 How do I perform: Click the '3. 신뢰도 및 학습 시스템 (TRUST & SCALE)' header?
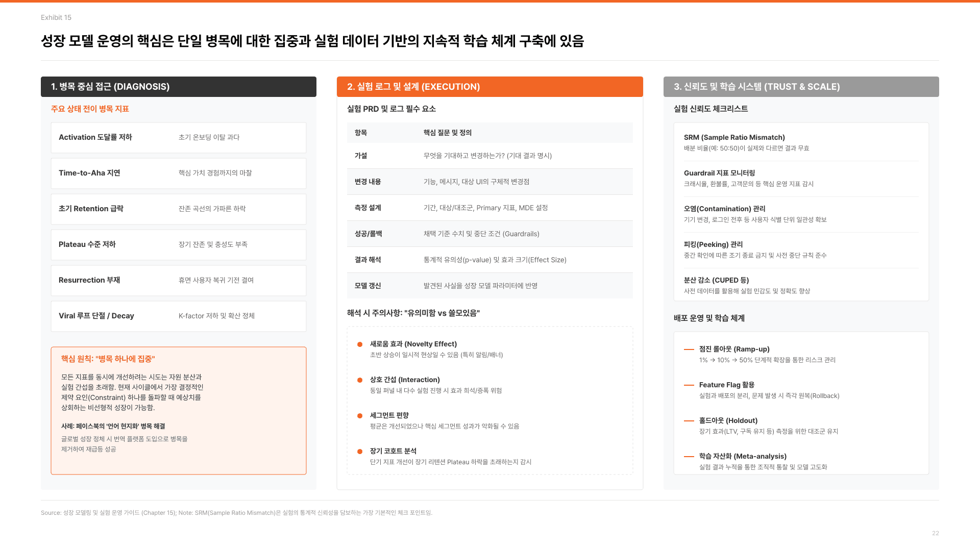801,87
